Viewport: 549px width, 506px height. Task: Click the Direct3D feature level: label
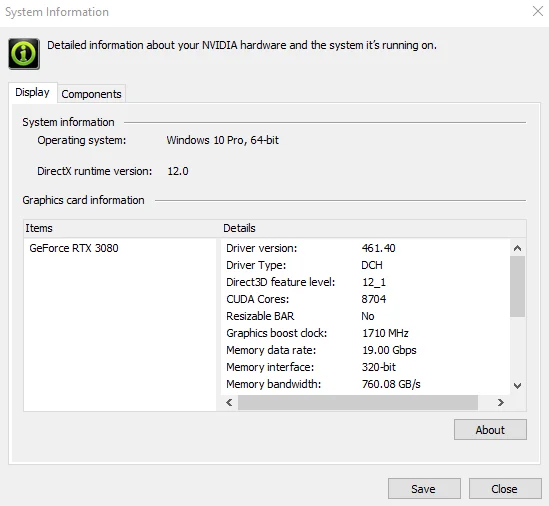click(x=280, y=282)
